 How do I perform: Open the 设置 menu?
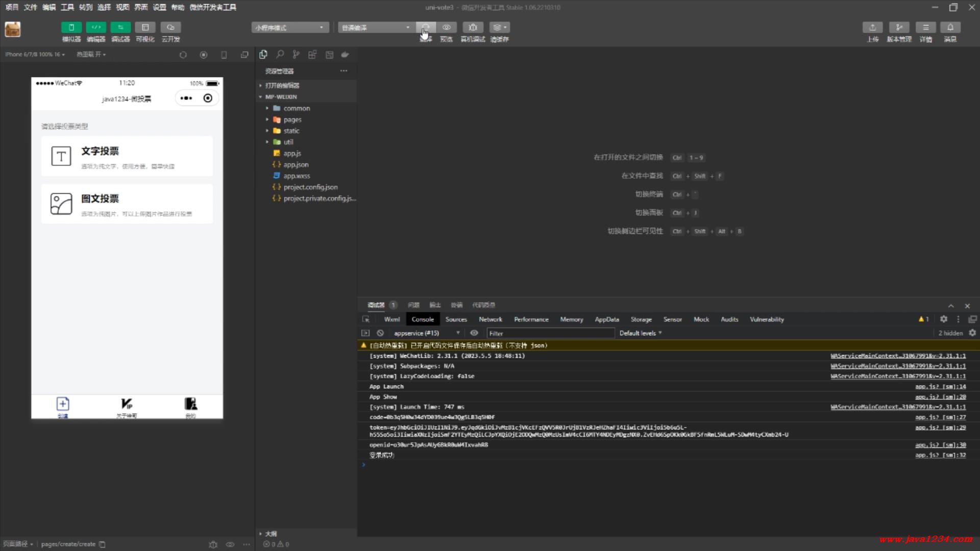(x=160, y=7)
